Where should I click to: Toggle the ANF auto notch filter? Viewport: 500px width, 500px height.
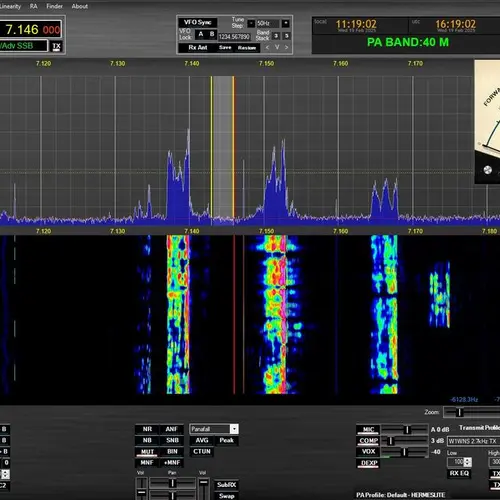pos(171,429)
